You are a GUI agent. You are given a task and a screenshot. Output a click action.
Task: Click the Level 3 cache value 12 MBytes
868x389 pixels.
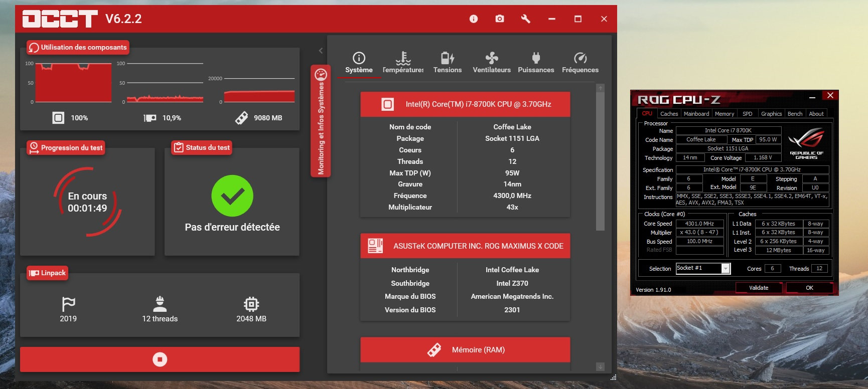pyautogui.click(x=779, y=250)
